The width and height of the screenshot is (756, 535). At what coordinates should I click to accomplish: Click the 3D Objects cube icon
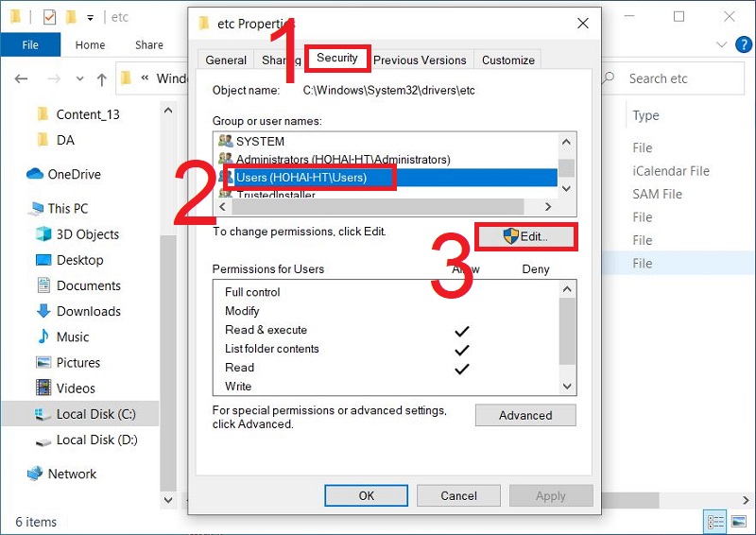43,234
